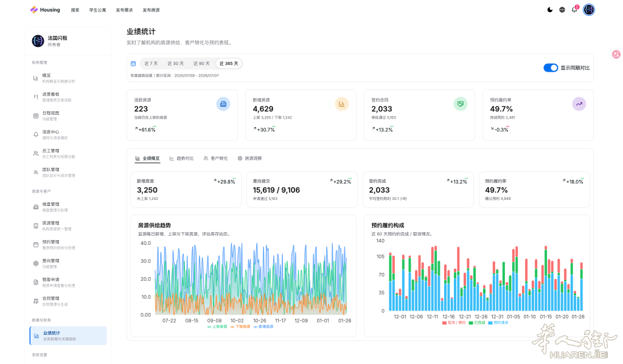Click the green handshake icon on 签约合同 card

coord(461,104)
